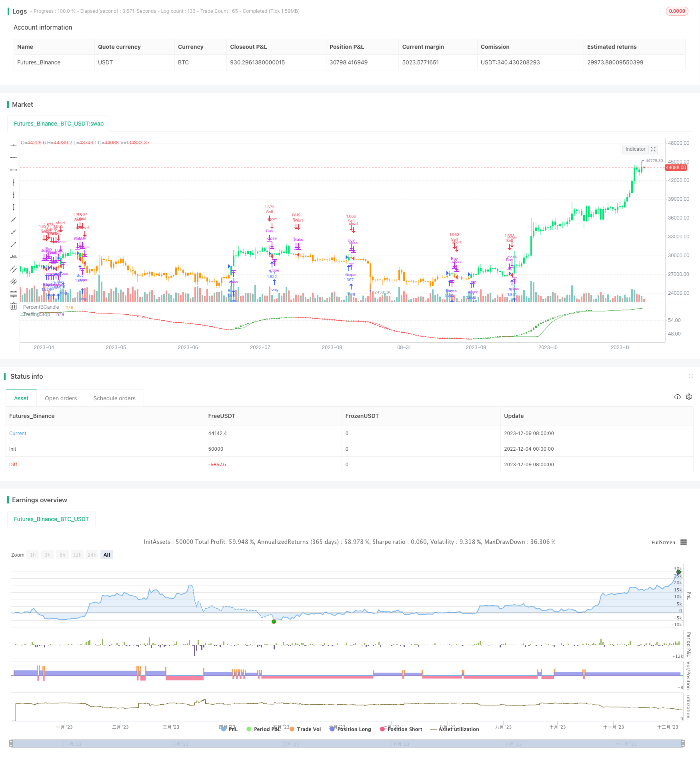
Task: Select the Futures_Binance_BTC_USDT earnings tab
Action: click(x=51, y=519)
